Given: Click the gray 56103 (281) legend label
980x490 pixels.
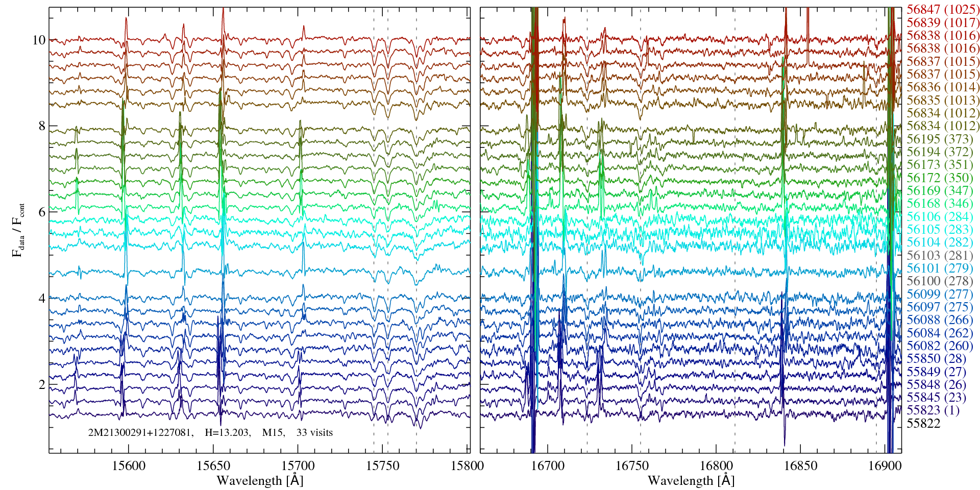Looking at the screenshot, I should [939, 255].
